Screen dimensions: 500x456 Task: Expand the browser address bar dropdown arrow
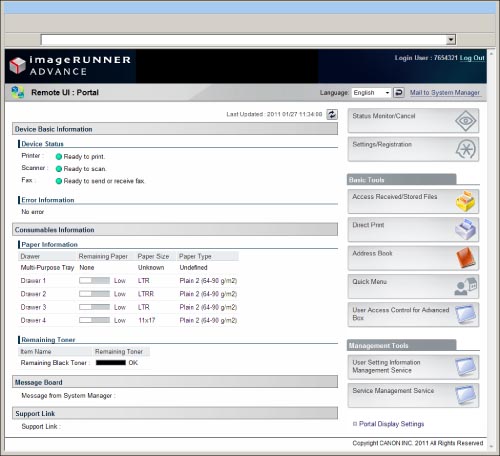pos(451,40)
